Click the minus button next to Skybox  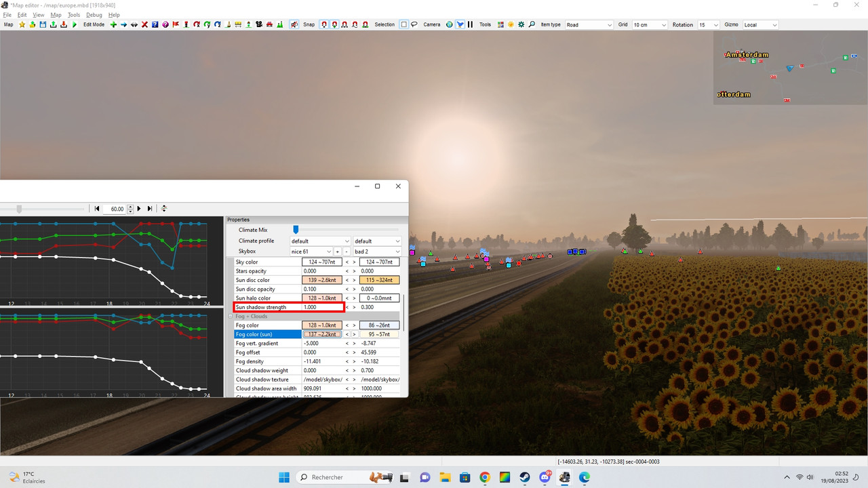tap(347, 251)
